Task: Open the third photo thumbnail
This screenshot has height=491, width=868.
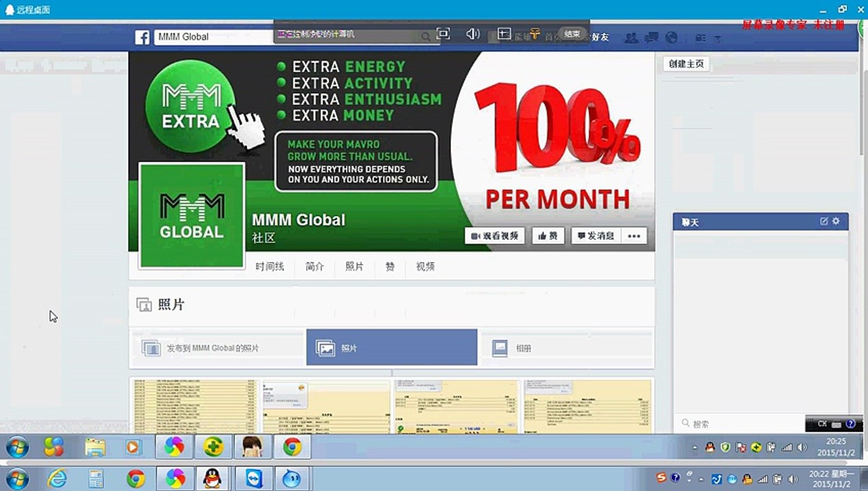Action: pyautogui.click(x=457, y=406)
